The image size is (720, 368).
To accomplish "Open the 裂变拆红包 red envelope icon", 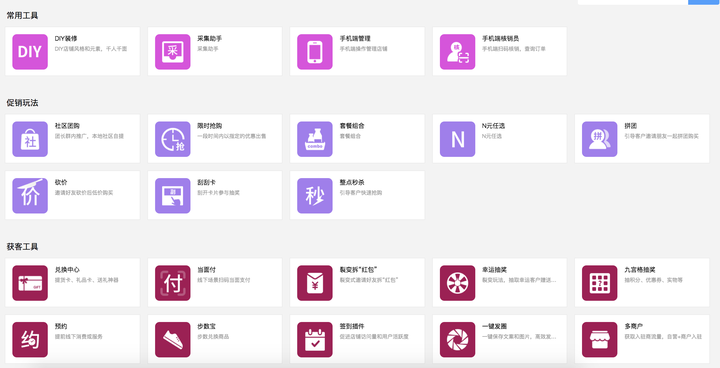I will [315, 283].
